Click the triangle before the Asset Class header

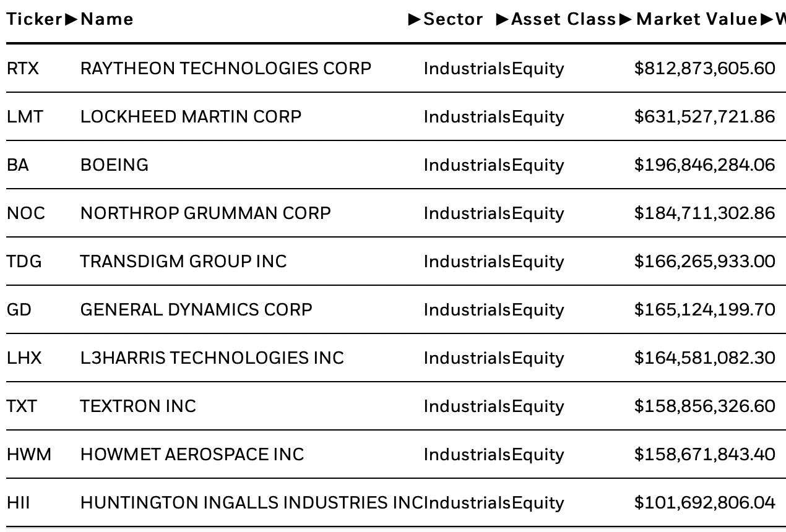pos(503,19)
